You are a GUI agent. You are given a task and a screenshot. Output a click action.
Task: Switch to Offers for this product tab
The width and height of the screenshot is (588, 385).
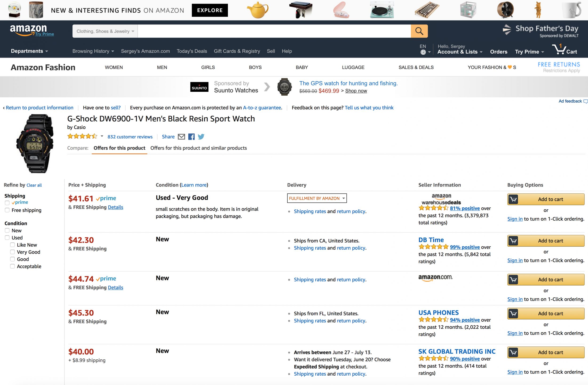[119, 148]
